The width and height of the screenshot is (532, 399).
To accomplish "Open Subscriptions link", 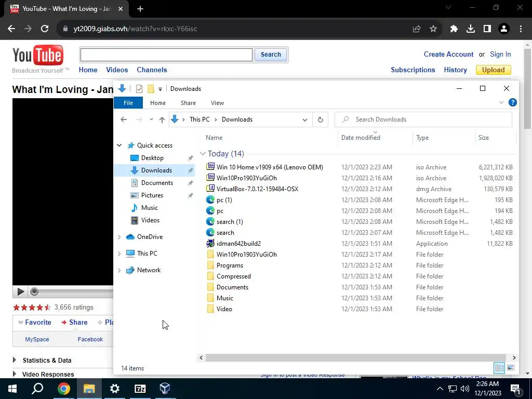I will click(x=413, y=70).
